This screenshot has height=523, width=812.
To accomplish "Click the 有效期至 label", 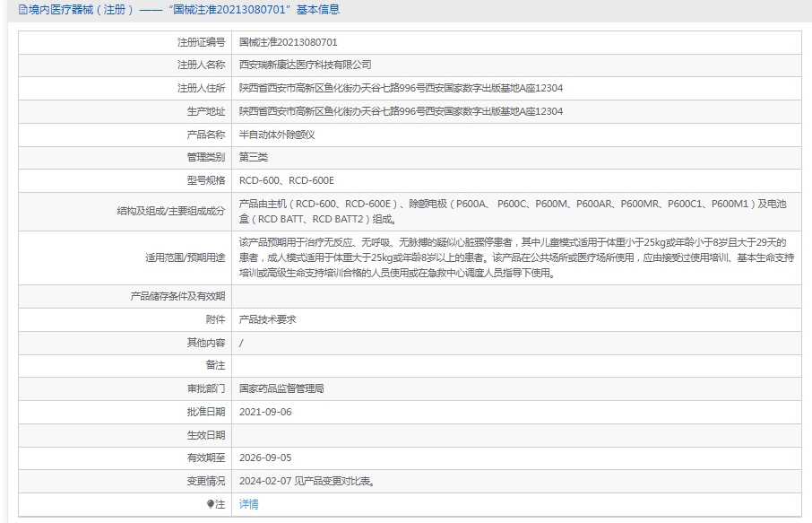I will tap(206, 458).
